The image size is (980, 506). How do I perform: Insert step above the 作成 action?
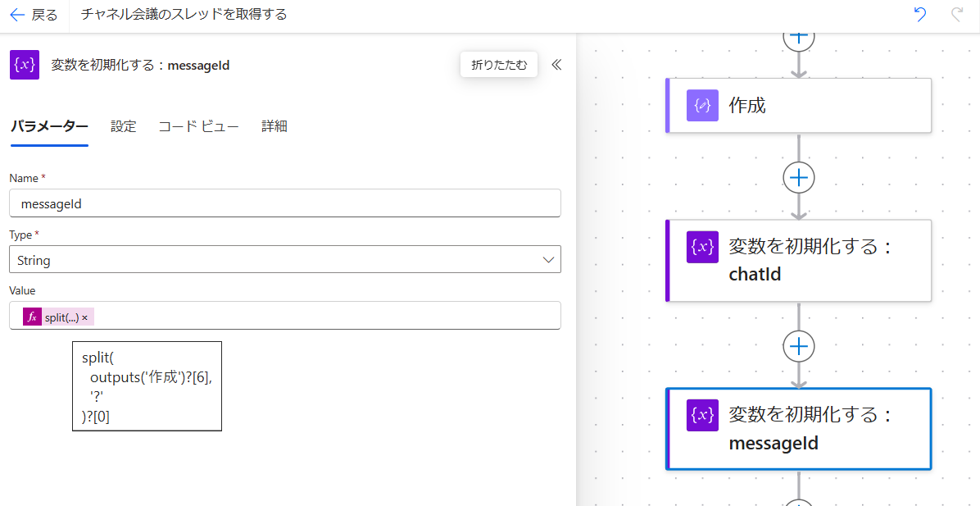(x=799, y=38)
